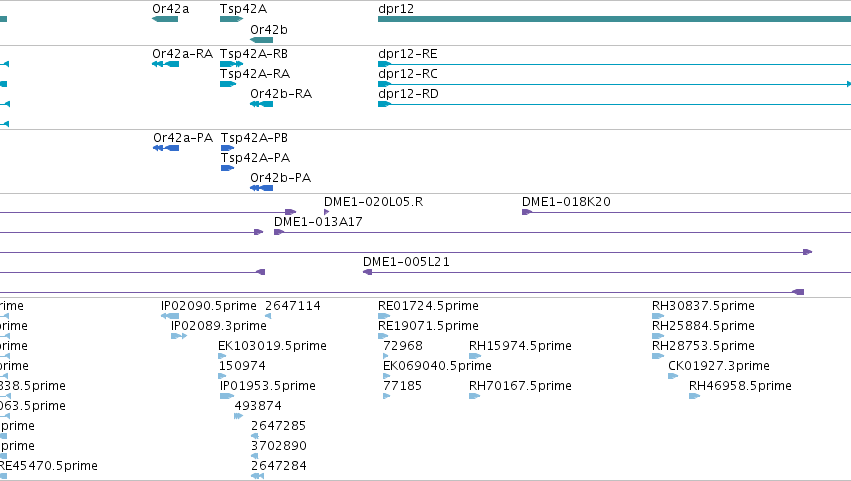Click the dpr12-RC transcript line
This screenshot has width=851, height=481.
coord(614,84)
